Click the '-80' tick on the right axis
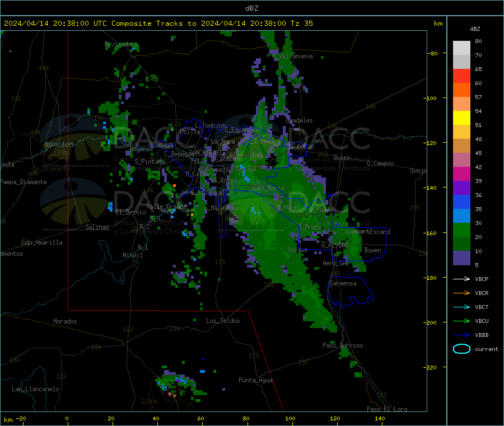Viewport: 504px width, 426px height. tap(433, 53)
